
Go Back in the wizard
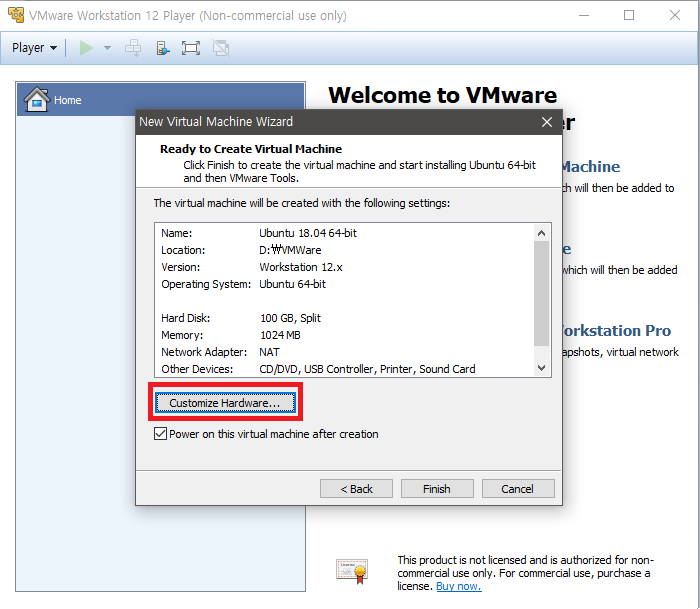click(x=356, y=489)
